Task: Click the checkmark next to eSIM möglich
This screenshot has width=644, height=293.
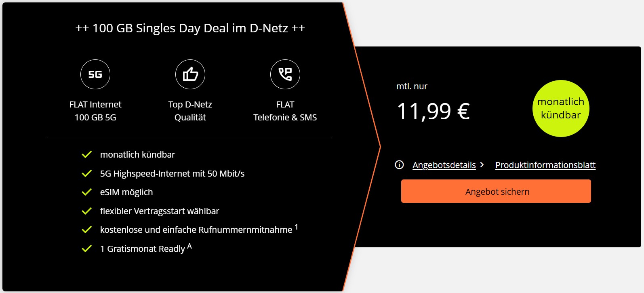Action: click(87, 192)
